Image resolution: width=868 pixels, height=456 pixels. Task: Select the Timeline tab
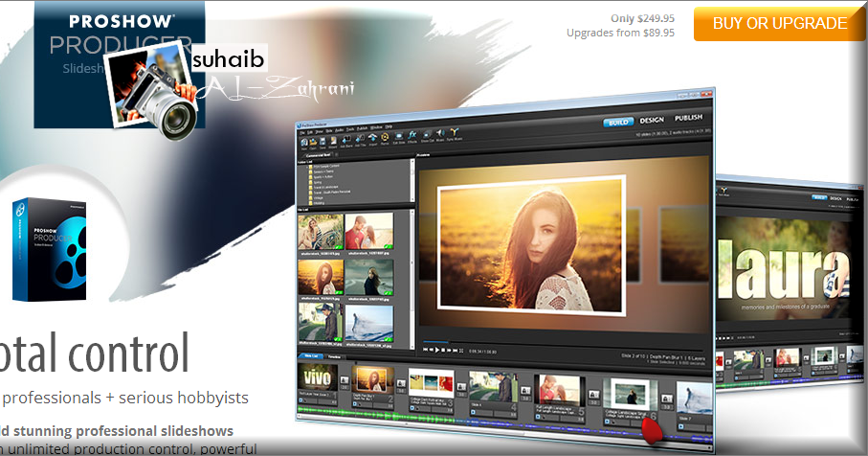point(334,356)
